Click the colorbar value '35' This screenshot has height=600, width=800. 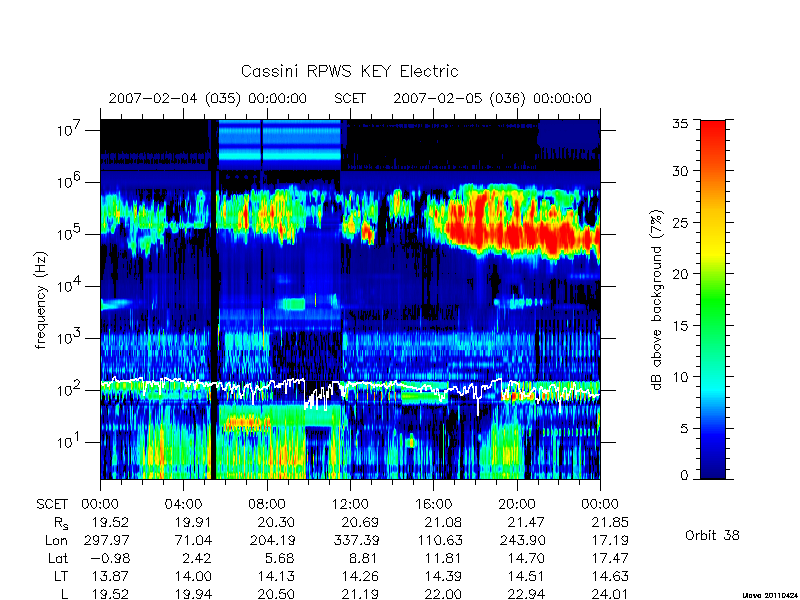pyautogui.click(x=680, y=124)
